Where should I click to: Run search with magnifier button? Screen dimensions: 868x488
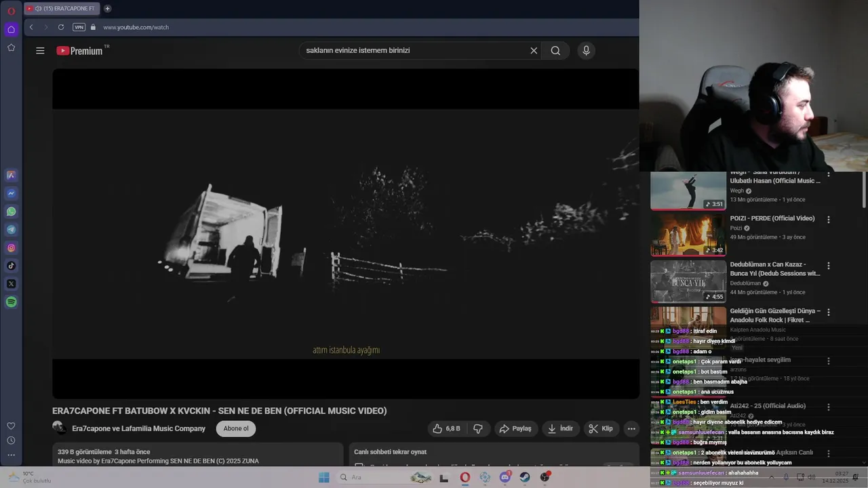point(555,50)
